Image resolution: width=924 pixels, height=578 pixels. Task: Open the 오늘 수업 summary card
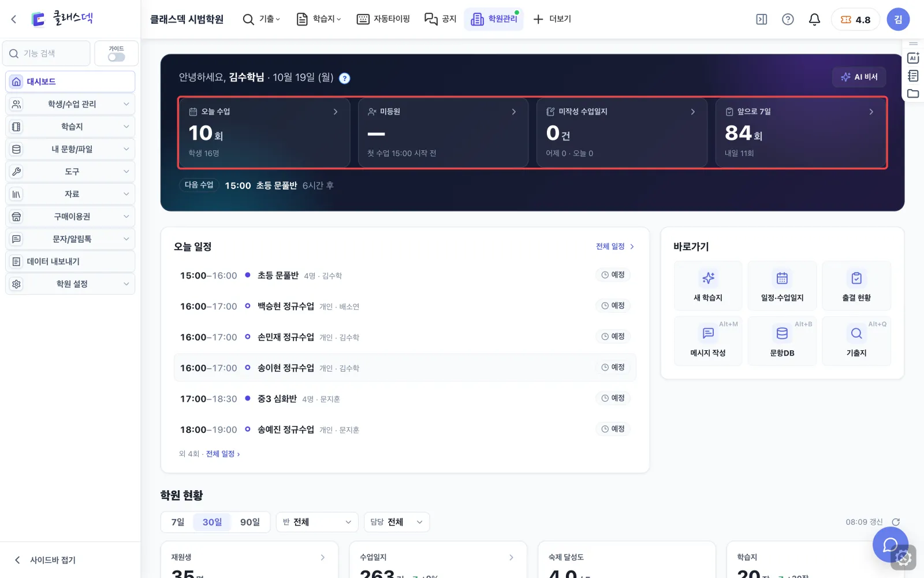tap(264, 133)
